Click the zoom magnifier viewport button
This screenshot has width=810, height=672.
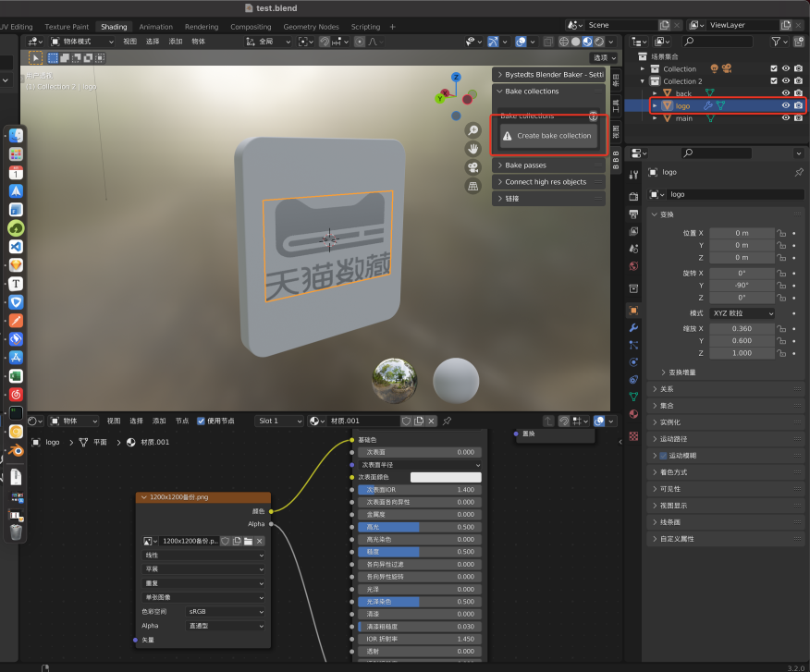coord(472,130)
